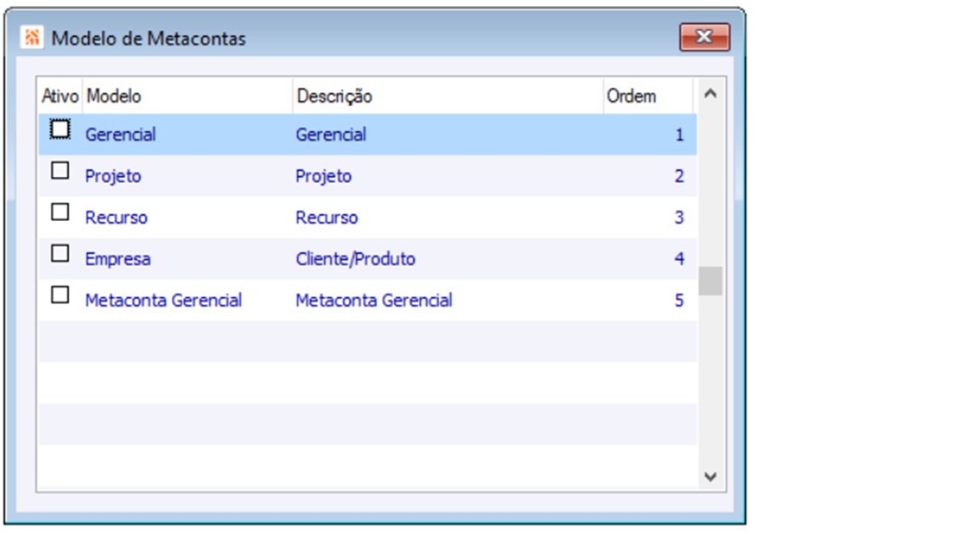Click order value 2 for Projeto
The width and height of the screenshot is (980, 551).
coord(680,176)
